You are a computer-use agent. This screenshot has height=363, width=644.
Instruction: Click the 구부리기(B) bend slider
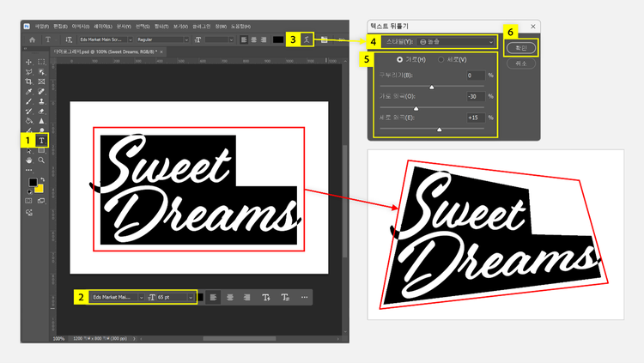click(x=432, y=87)
